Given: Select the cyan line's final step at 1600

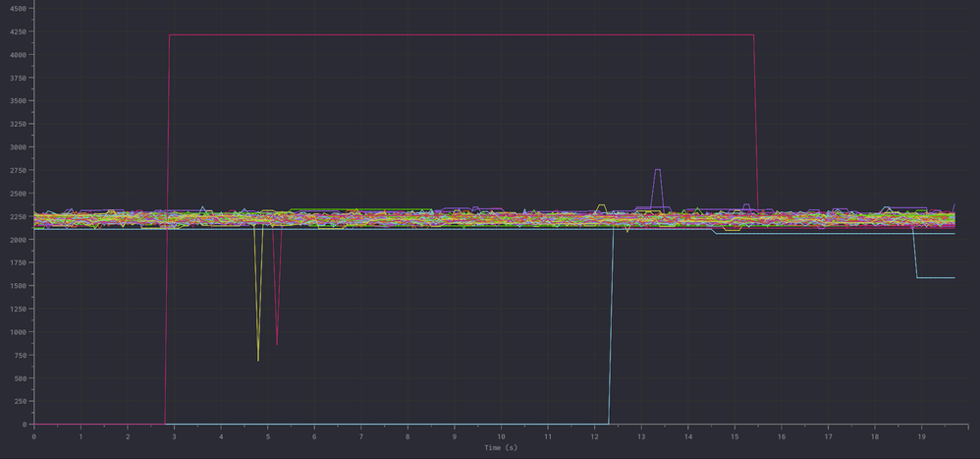Looking at the screenshot, I should (x=936, y=277).
